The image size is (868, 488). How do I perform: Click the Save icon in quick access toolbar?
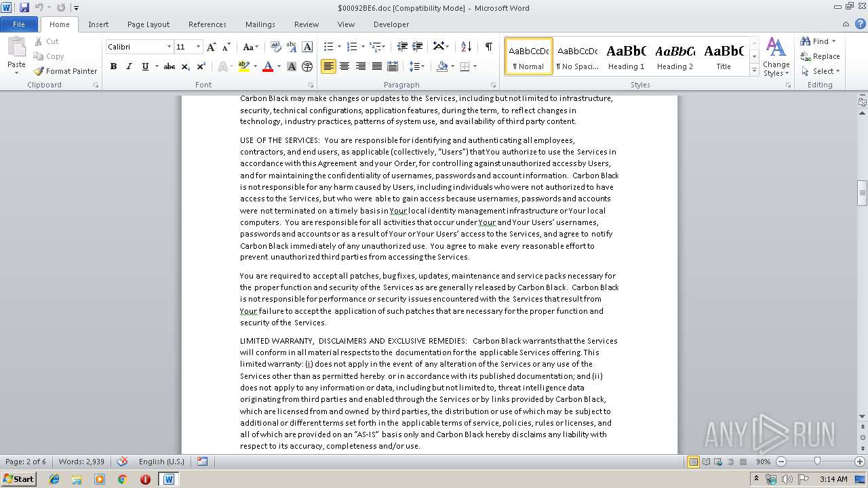tap(24, 7)
